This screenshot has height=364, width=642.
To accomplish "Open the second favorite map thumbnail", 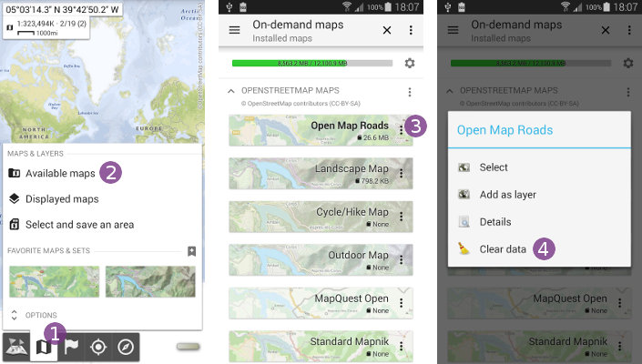I will (150, 281).
